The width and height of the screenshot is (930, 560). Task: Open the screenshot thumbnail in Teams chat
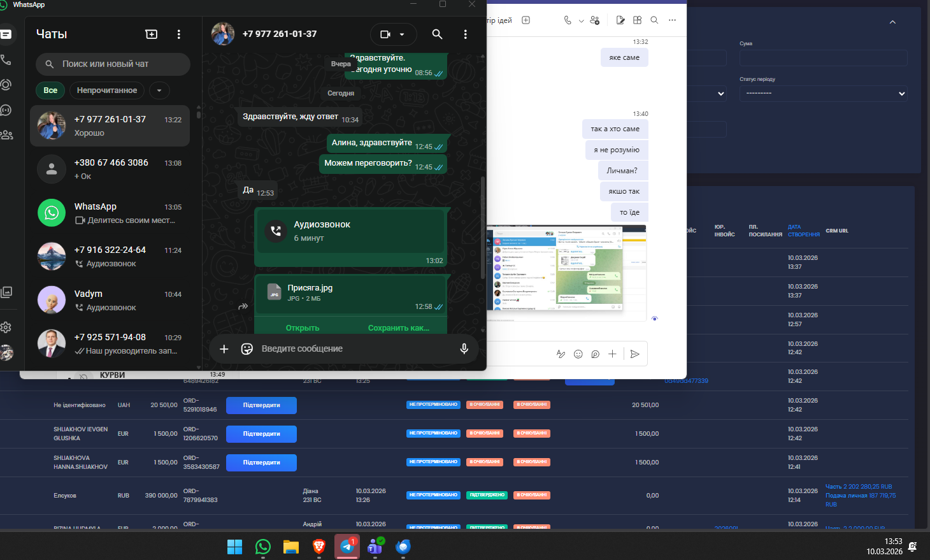pos(566,271)
